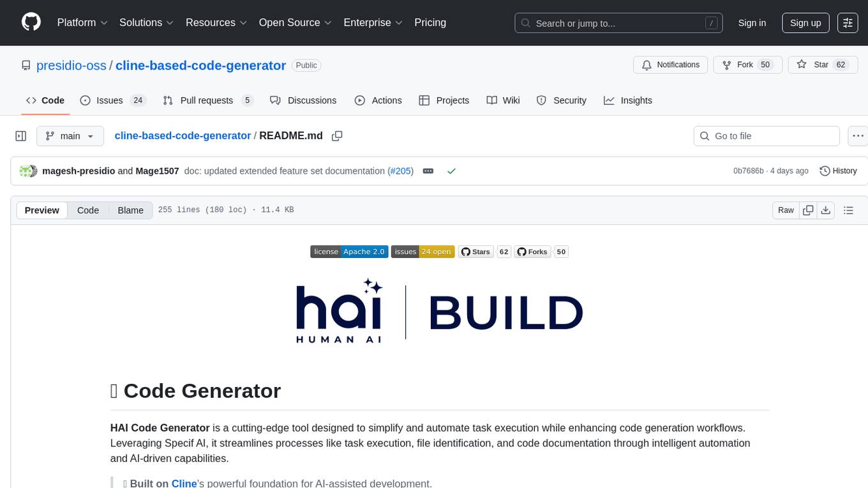The width and height of the screenshot is (868, 488).
Task: Star the repository
Action: [x=823, y=65]
